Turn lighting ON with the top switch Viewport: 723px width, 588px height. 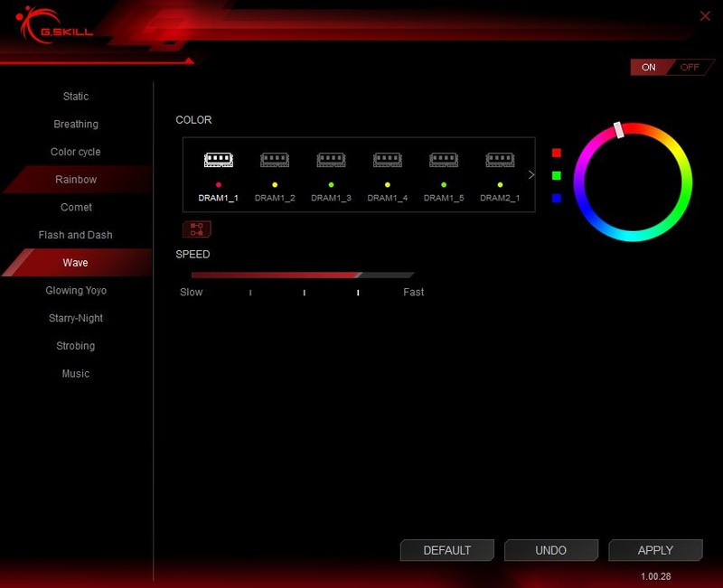click(647, 67)
